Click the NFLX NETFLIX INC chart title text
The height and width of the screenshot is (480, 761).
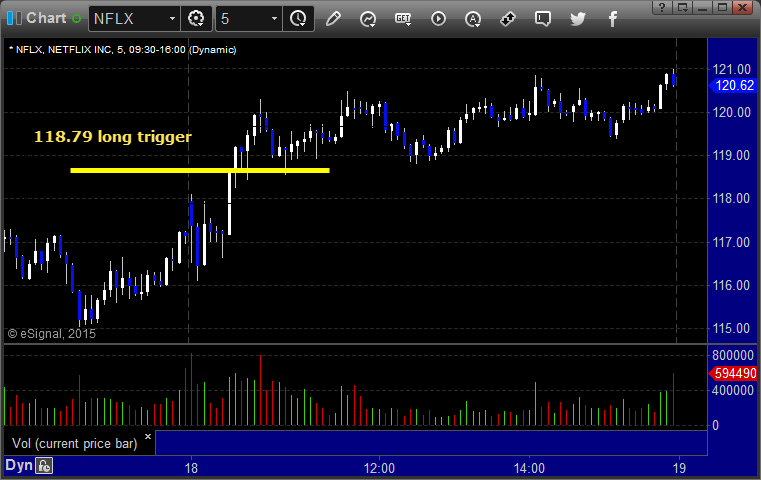pos(123,50)
